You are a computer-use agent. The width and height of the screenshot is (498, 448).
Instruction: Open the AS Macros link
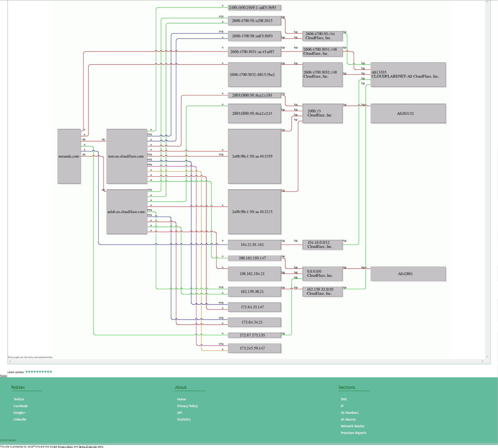point(348,420)
